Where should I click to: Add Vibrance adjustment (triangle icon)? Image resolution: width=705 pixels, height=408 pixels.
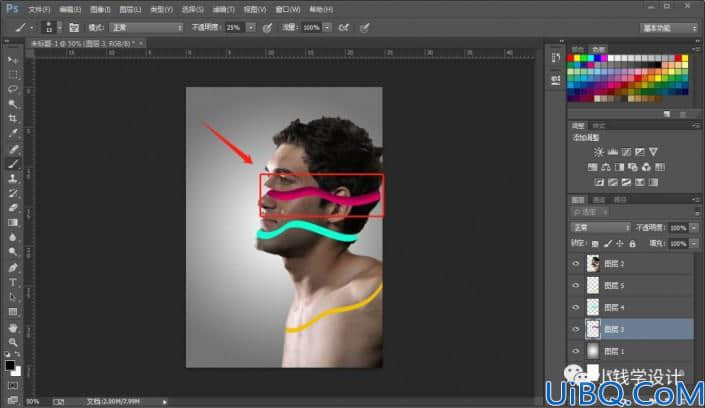click(x=653, y=152)
